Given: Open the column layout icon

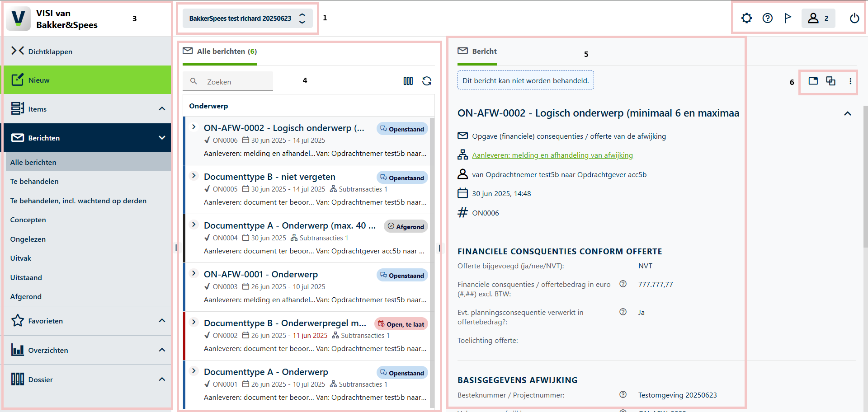Looking at the screenshot, I should (x=408, y=81).
